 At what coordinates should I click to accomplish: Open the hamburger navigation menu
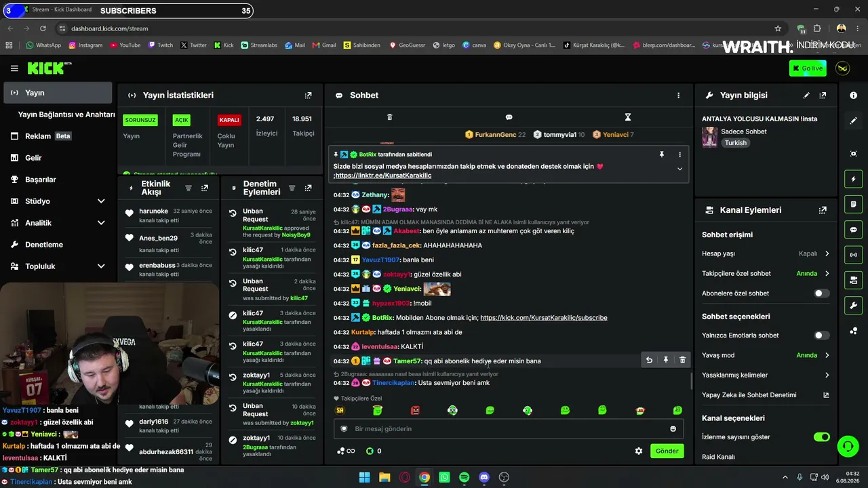[x=14, y=68]
